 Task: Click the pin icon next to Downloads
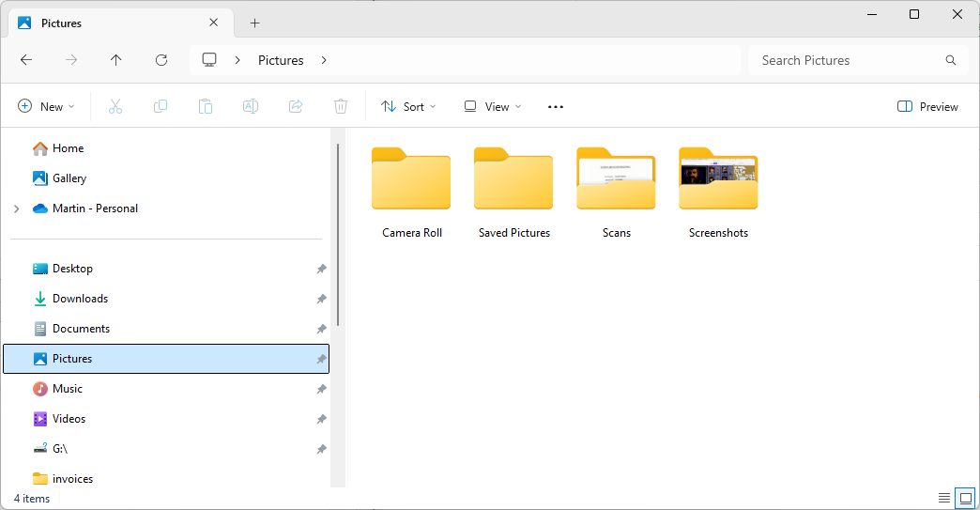pos(321,299)
